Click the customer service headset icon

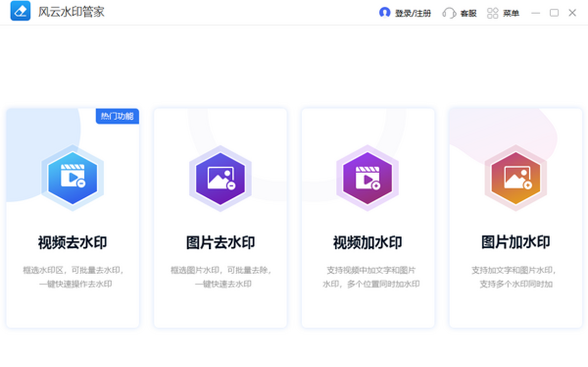click(449, 13)
